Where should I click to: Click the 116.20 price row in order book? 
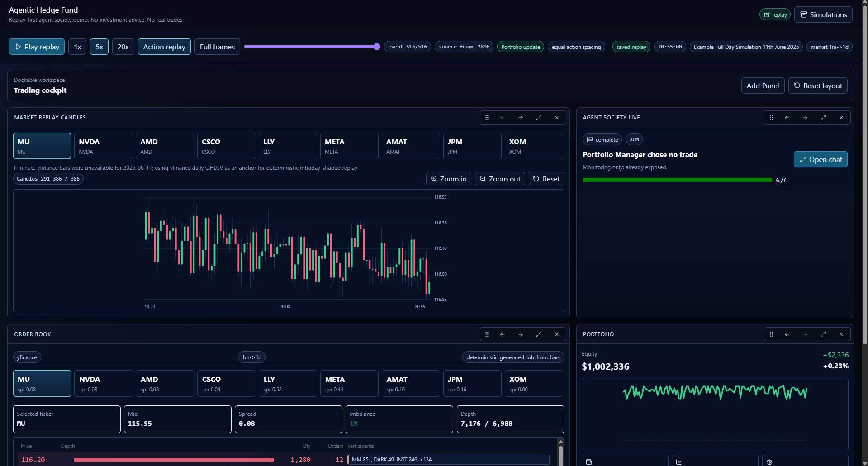coord(285,460)
